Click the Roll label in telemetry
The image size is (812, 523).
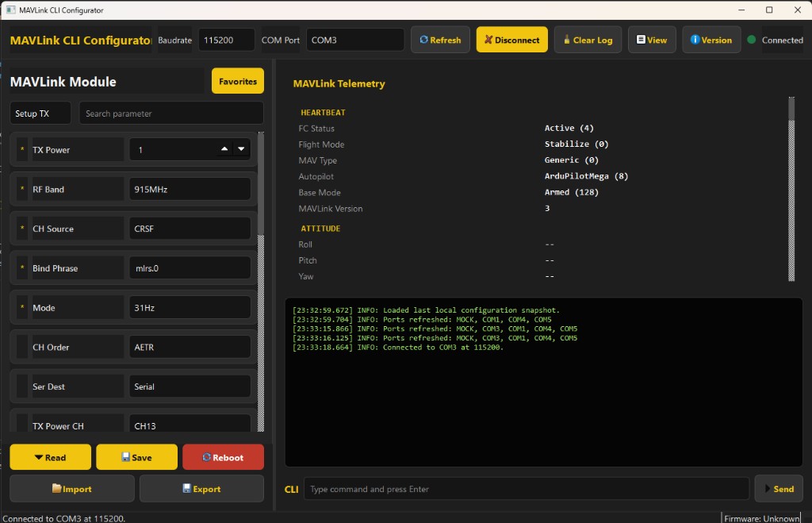pos(305,244)
